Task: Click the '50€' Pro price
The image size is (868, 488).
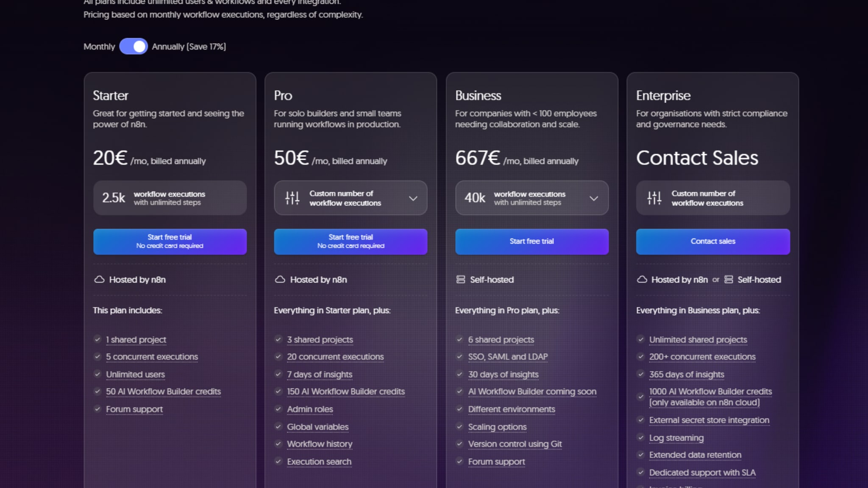Action: coord(291,158)
